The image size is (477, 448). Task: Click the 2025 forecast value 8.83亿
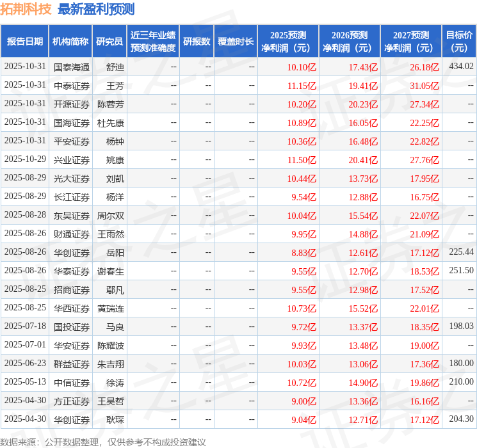tap(304, 253)
